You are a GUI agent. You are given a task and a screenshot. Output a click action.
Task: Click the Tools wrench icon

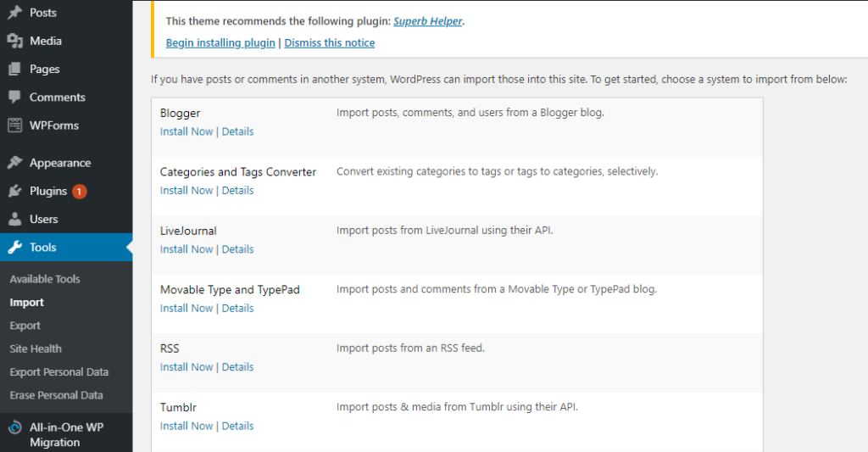(15, 247)
